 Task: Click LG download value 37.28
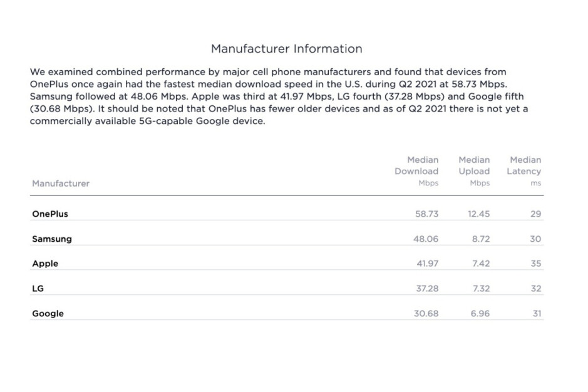(x=426, y=289)
